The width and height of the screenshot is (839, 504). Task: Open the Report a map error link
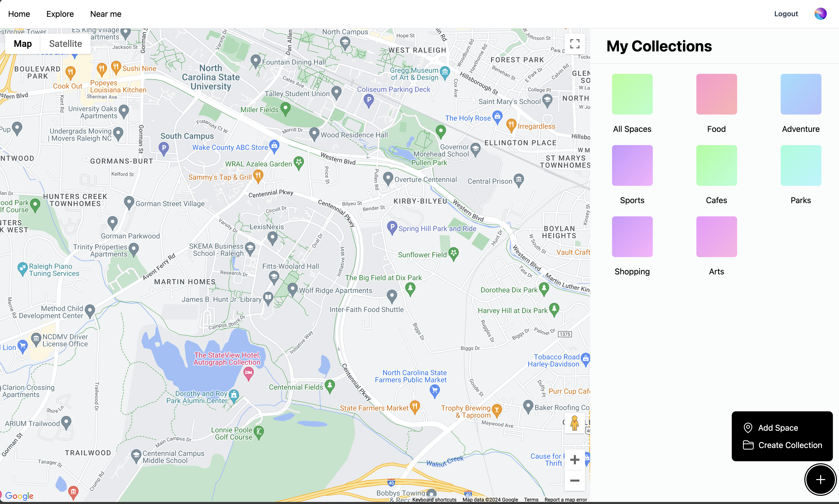click(565, 500)
